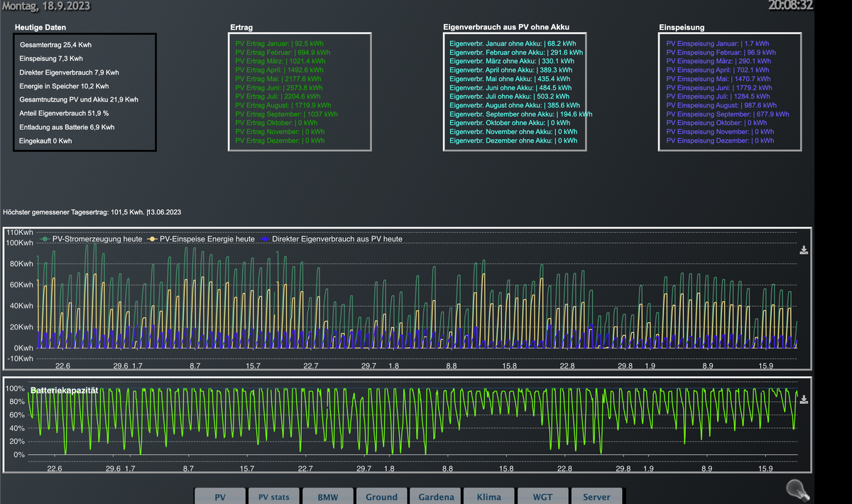The height and width of the screenshot is (504, 852).
Task: Click Eingekauft 0 Kwh
Action: tap(46, 141)
